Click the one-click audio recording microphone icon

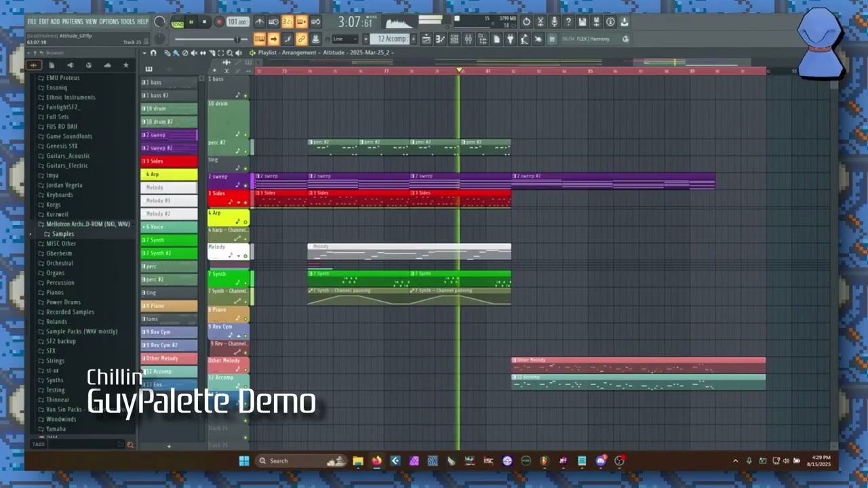tap(555, 22)
